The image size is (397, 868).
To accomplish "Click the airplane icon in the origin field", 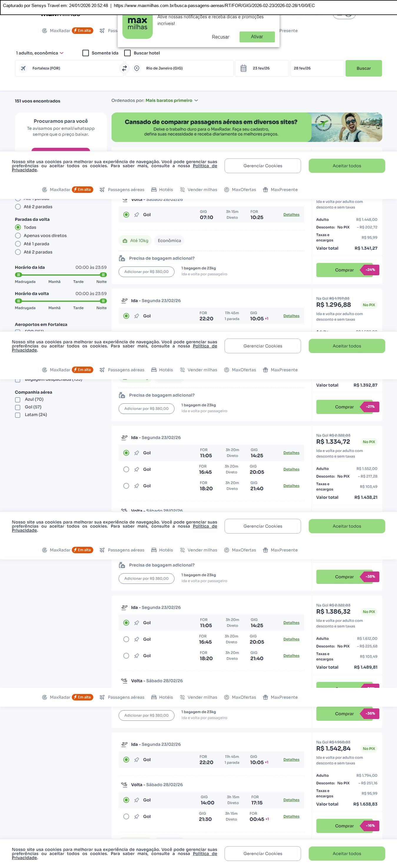I will 23,68.
